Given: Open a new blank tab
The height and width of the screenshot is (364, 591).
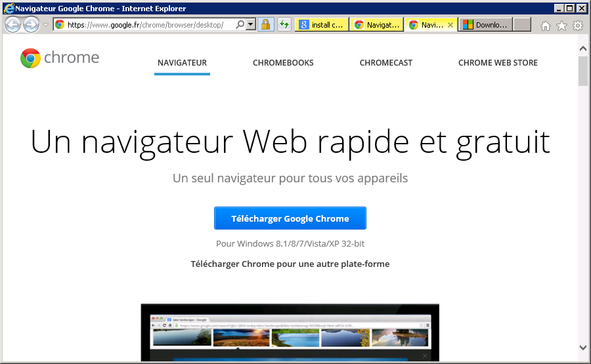Looking at the screenshot, I should (522, 25).
